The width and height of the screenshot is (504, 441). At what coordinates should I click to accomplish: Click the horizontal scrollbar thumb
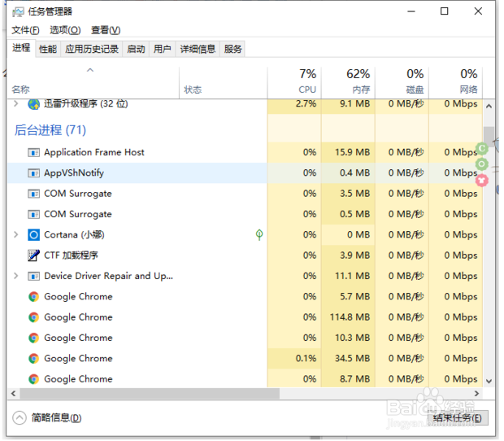(x=150, y=393)
